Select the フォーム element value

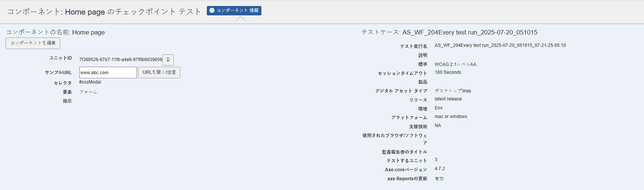(x=88, y=92)
